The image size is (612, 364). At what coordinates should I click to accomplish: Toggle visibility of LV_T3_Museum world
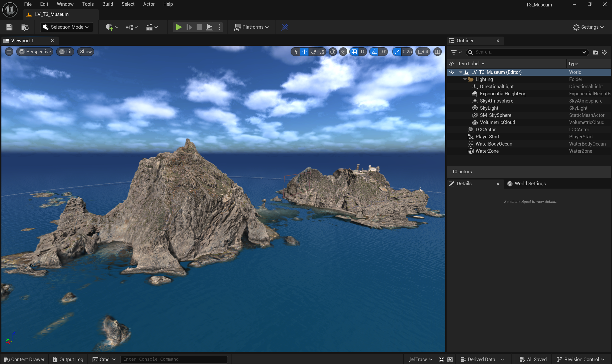[451, 72]
